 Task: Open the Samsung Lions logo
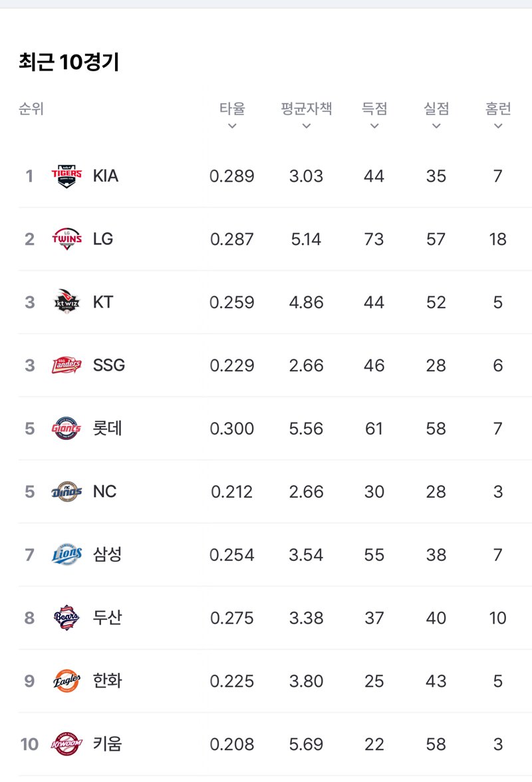pos(66,554)
